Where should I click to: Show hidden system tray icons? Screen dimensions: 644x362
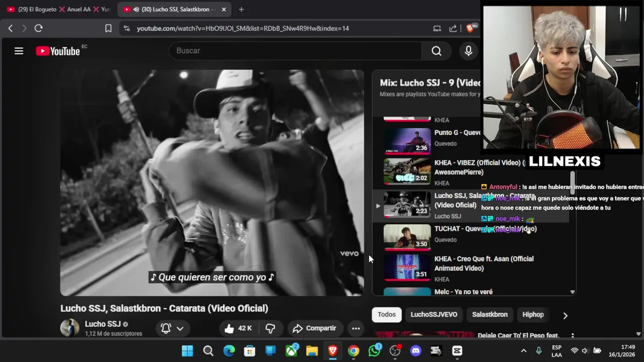click(x=524, y=350)
